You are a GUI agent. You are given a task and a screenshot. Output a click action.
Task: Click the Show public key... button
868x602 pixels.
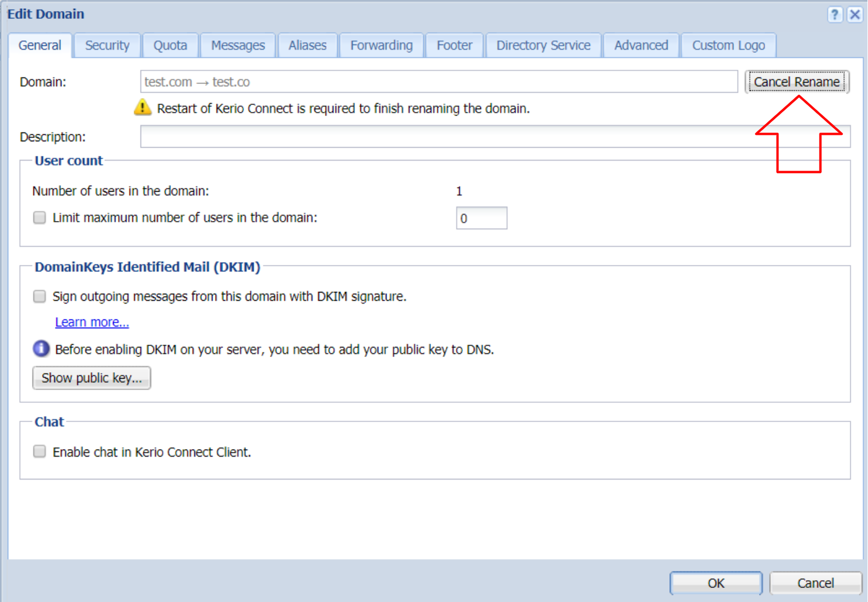(91, 378)
